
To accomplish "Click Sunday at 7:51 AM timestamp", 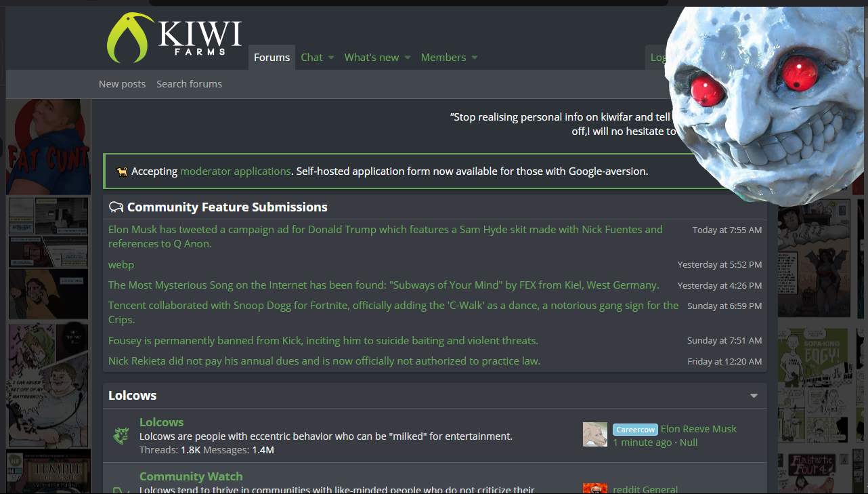I will [x=724, y=341].
